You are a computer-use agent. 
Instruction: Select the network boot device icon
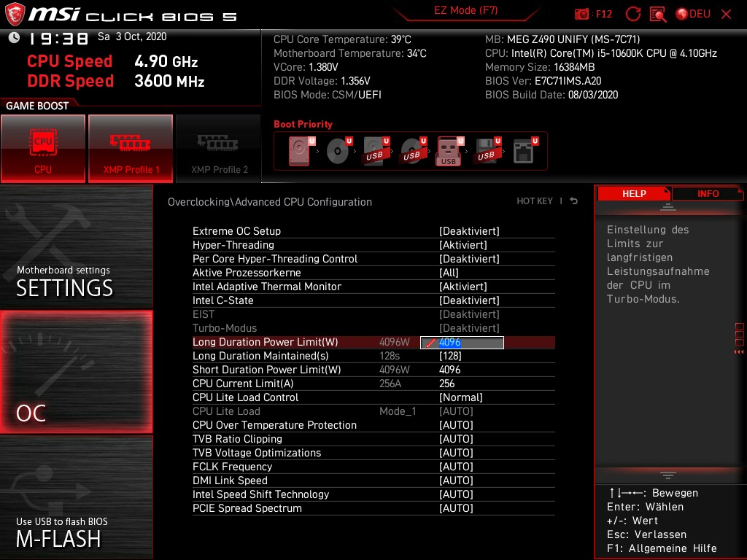[525, 151]
